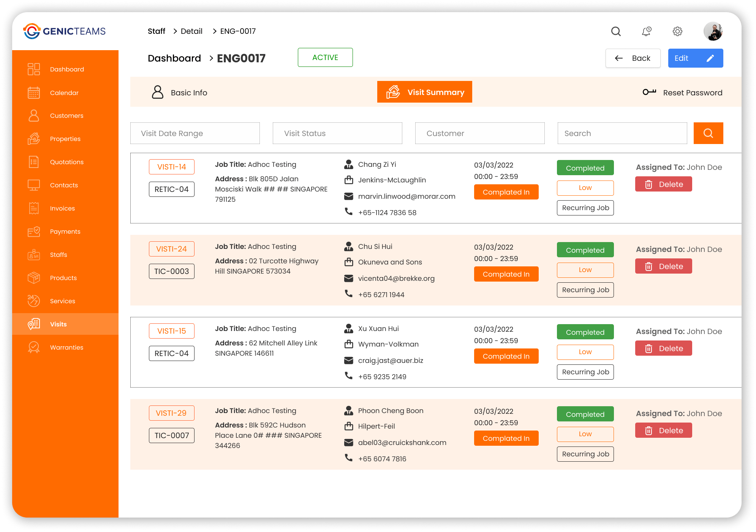The height and width of the screenshot is (532, 756).
Task: Open the VISTI-14 visit tag
Action: 172,167
